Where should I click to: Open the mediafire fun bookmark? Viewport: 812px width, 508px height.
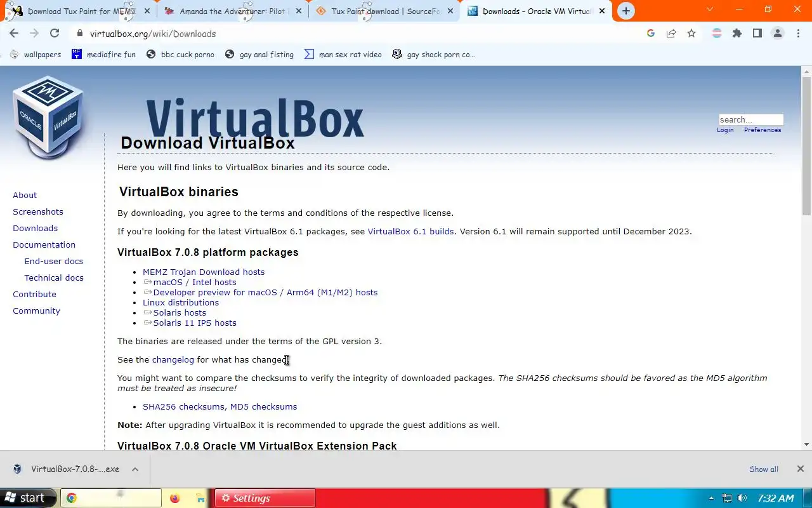coord(103,55)
